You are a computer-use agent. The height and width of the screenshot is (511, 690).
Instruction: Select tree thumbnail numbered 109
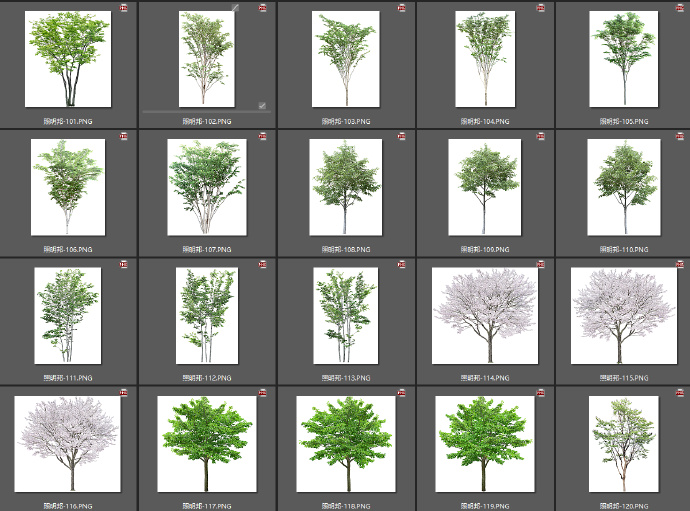[x=484, y=187]
